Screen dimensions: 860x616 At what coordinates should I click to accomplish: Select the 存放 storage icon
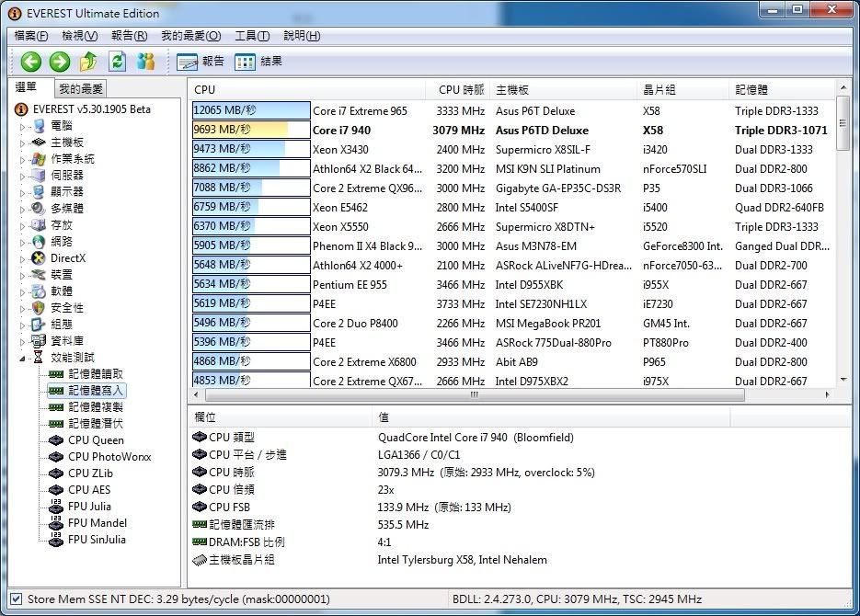click(x=39, y=224)
